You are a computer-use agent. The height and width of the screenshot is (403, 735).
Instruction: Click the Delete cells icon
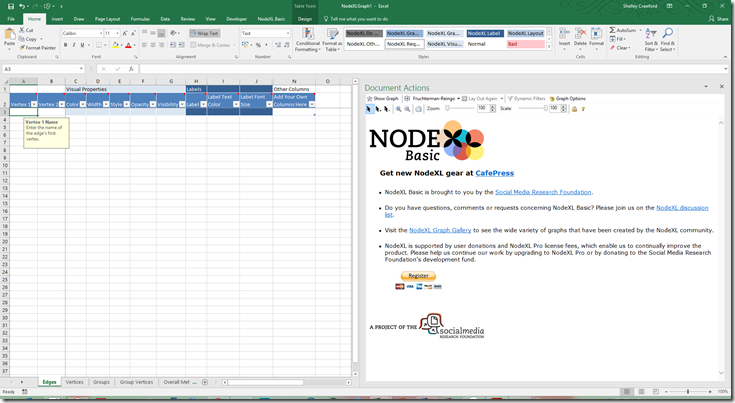click(x=580, y=34)
